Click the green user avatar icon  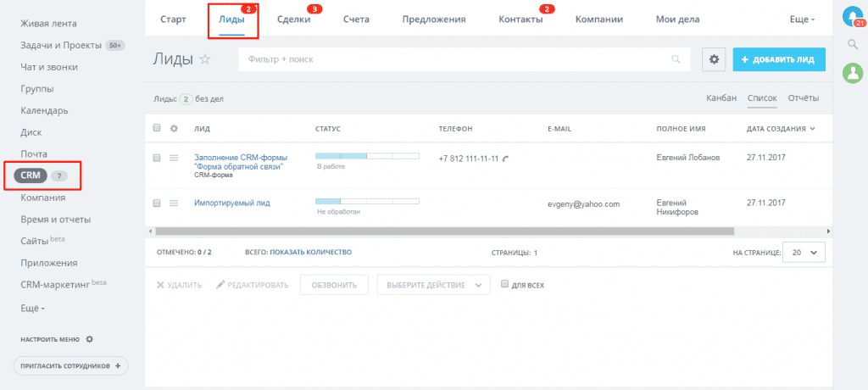[852, 74]
